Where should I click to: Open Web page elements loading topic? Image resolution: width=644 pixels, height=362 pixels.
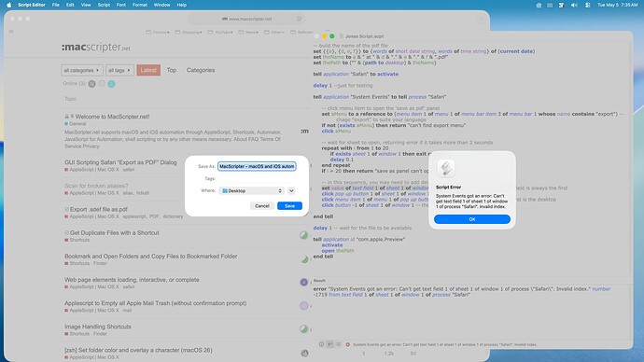click(x=132, y=280)
